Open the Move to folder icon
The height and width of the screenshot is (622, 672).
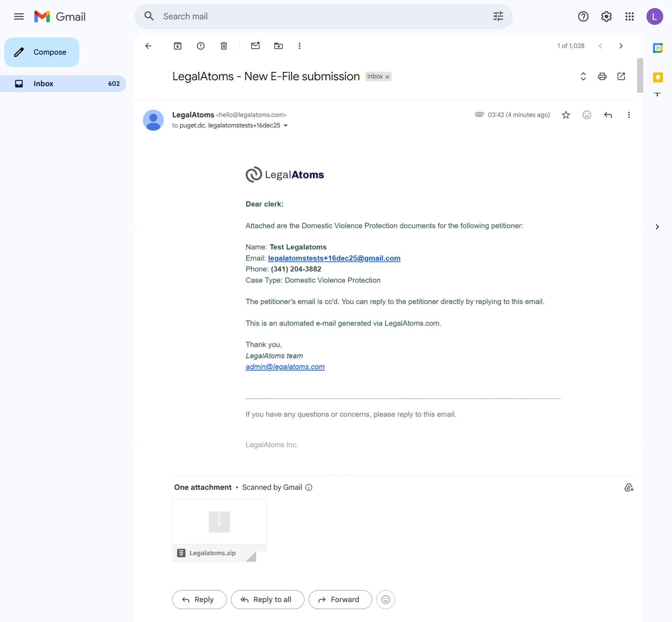pyautogui.click(x=279, y=46)
